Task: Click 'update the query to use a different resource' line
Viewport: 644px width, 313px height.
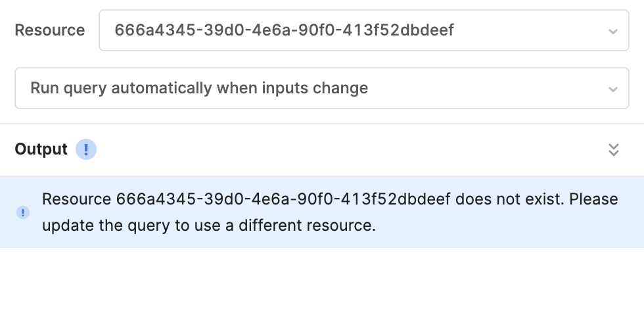Action: [x=209, y=226]
